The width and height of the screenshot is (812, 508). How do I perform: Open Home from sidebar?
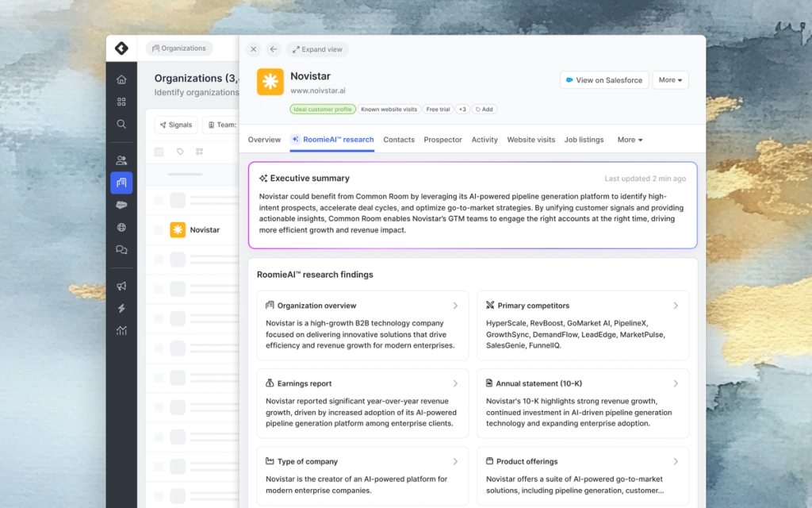pos(121,79)
